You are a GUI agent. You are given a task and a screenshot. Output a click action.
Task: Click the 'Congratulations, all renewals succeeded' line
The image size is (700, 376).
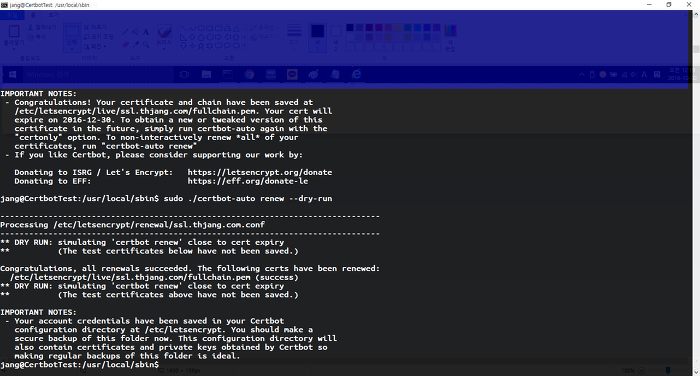pos(190,269)
